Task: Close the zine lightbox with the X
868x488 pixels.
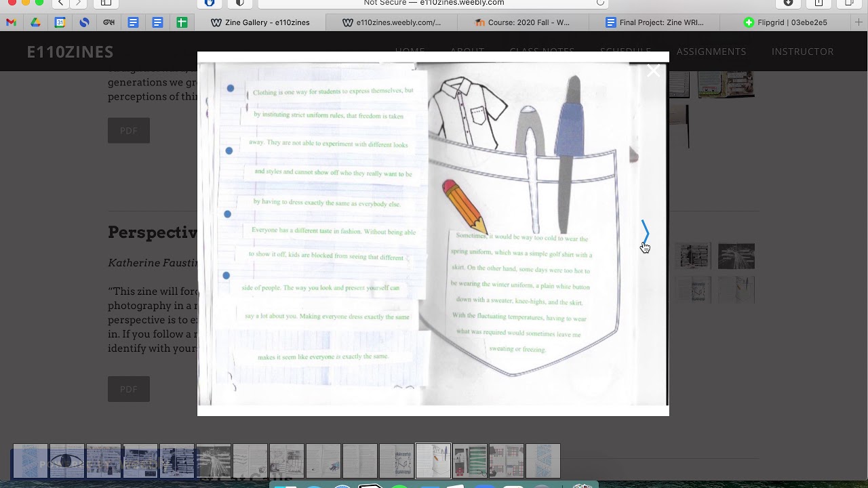Action: (653, 70)
